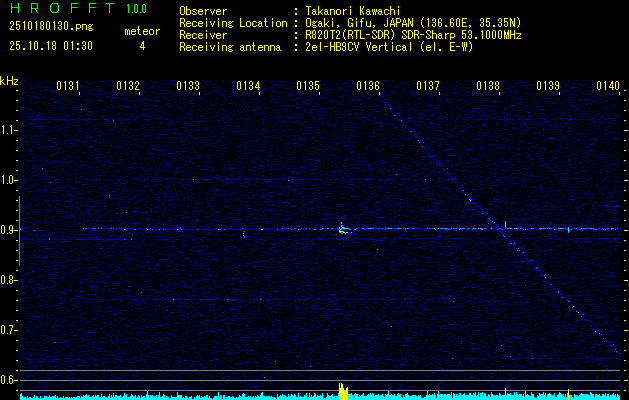Click the 0140 time tick label

(608, 85)
